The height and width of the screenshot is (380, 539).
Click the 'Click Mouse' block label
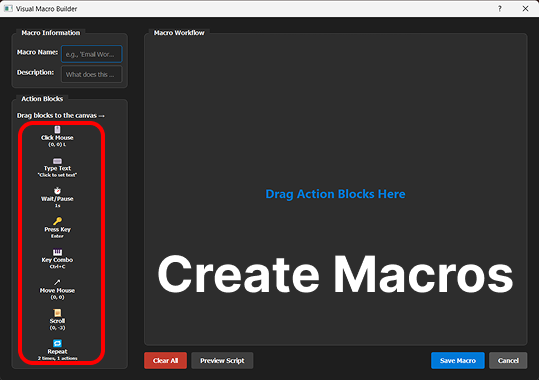pyautogui.click(x=57, y=138)
